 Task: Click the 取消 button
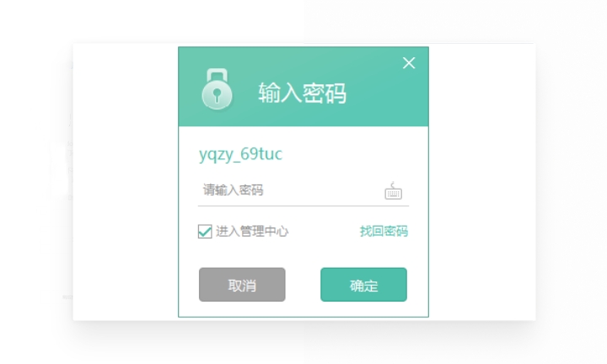click(x=242, y=285)
